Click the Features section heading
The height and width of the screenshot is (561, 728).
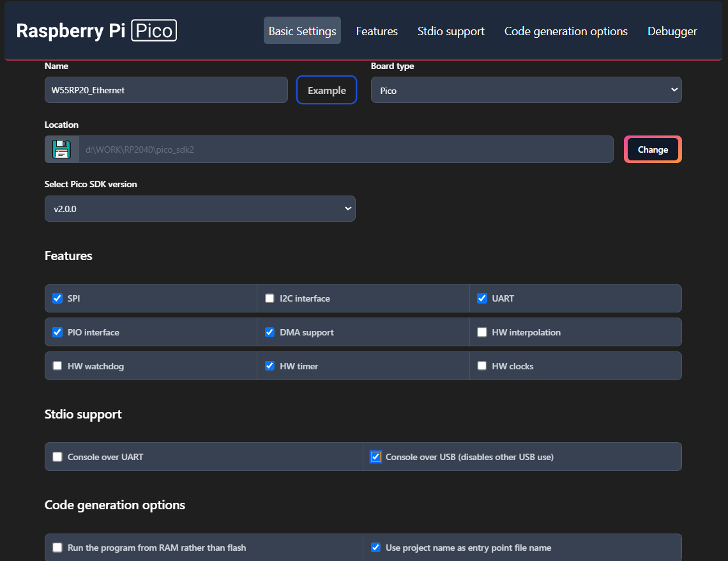click(x=68, y=256)
